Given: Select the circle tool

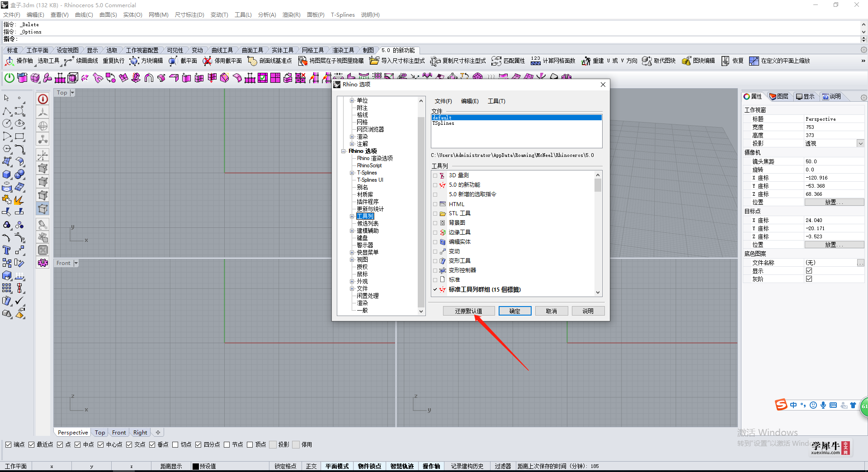Looking at the screenshot, I should 7,123.
